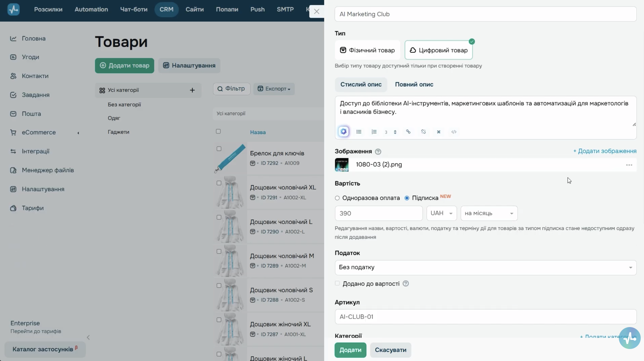Check the box for Дощовик чоловічий M
Image resolution: width=644 pixels, height=361 pixels.
219,251
